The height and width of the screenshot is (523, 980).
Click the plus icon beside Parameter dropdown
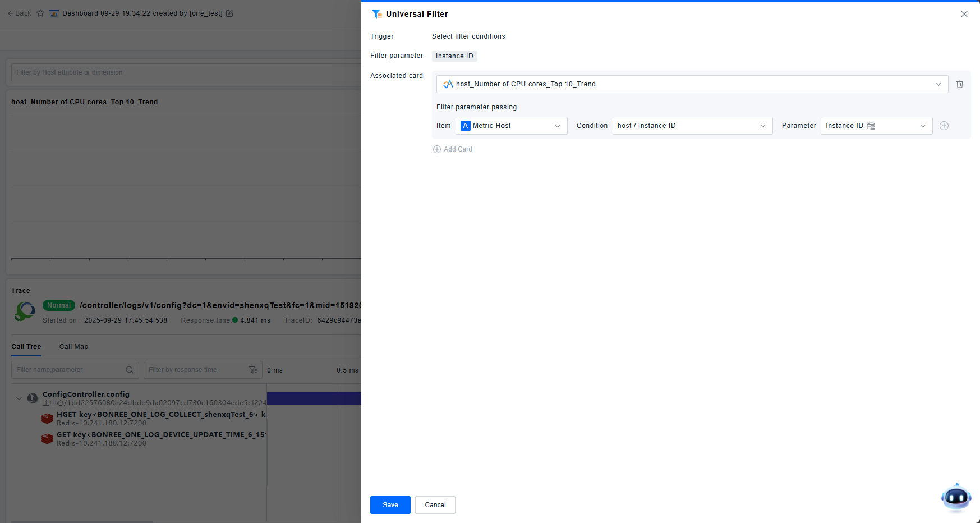coord(944,126)
